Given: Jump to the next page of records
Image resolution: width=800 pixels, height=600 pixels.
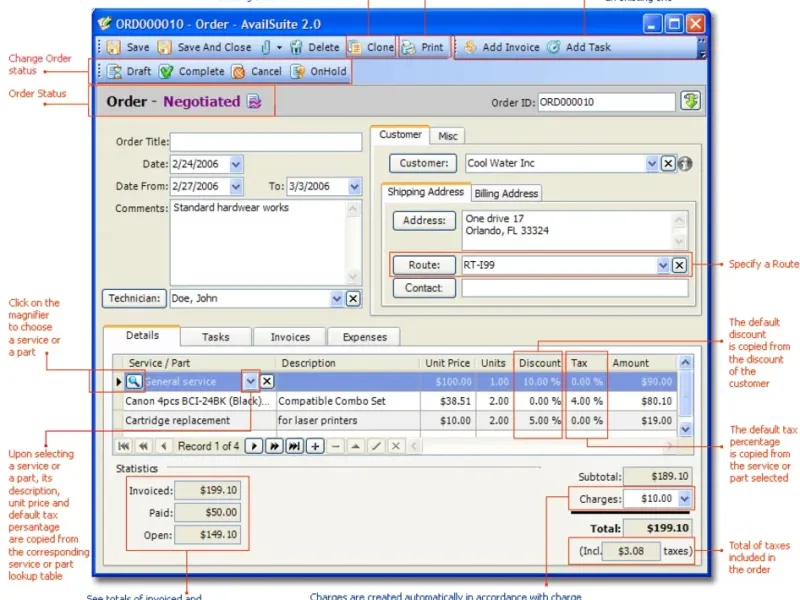Looking at the screenshot, I should 274,446.
